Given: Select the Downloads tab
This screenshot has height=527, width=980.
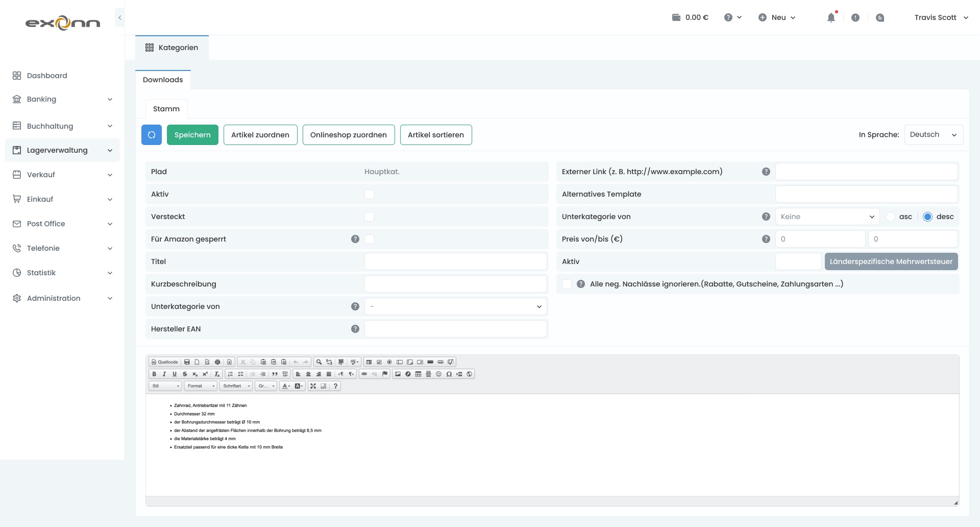Looking at the screenshot, I should 163,80.
